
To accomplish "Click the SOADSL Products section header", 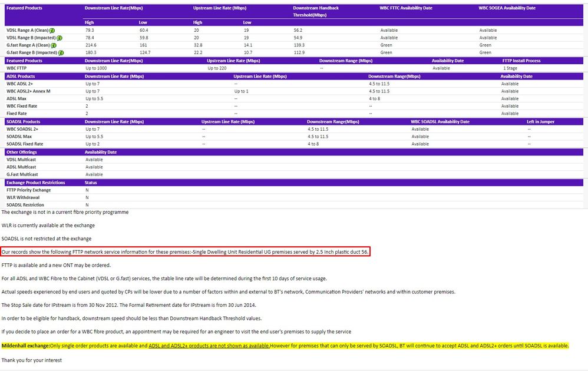I will (x=23, y=121).
